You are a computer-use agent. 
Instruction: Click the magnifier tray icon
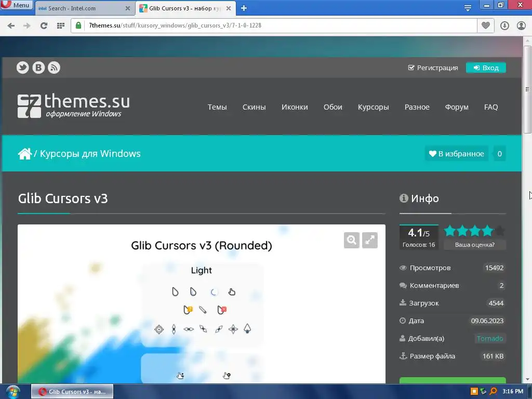point(493,392)
